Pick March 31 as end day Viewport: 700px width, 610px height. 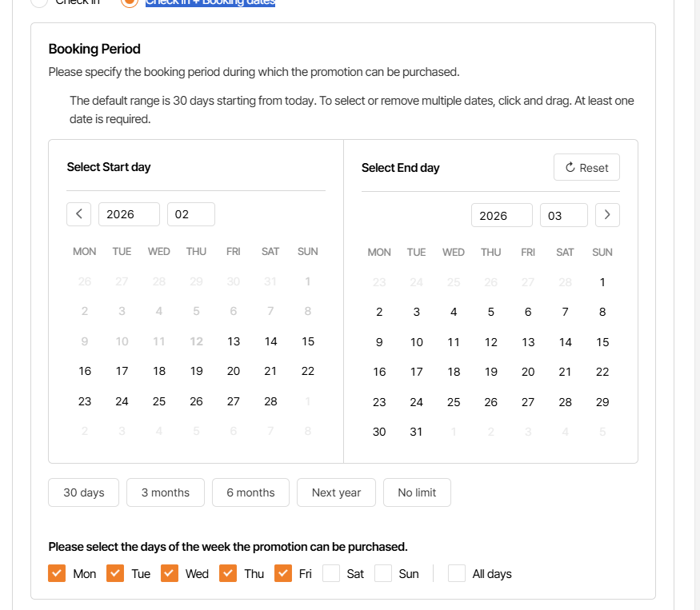pyautogui.click(x=416, y=432)
